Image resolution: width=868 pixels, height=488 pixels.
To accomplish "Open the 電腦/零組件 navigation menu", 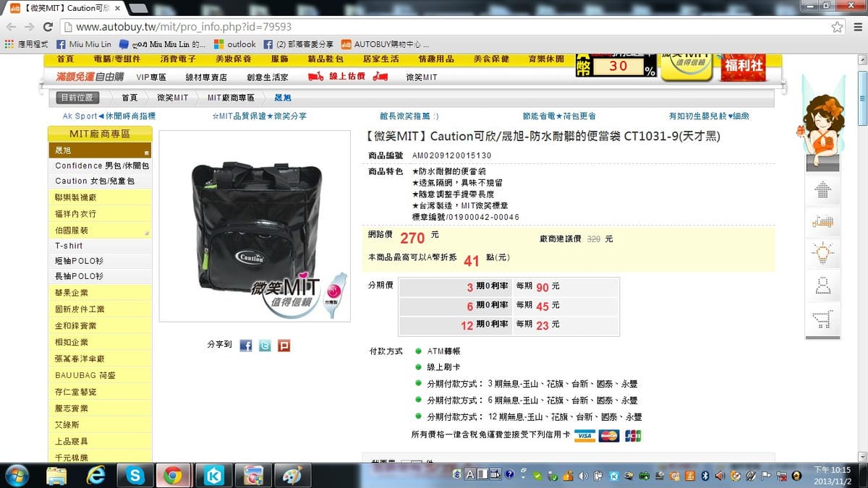I will tap(117, 59).
